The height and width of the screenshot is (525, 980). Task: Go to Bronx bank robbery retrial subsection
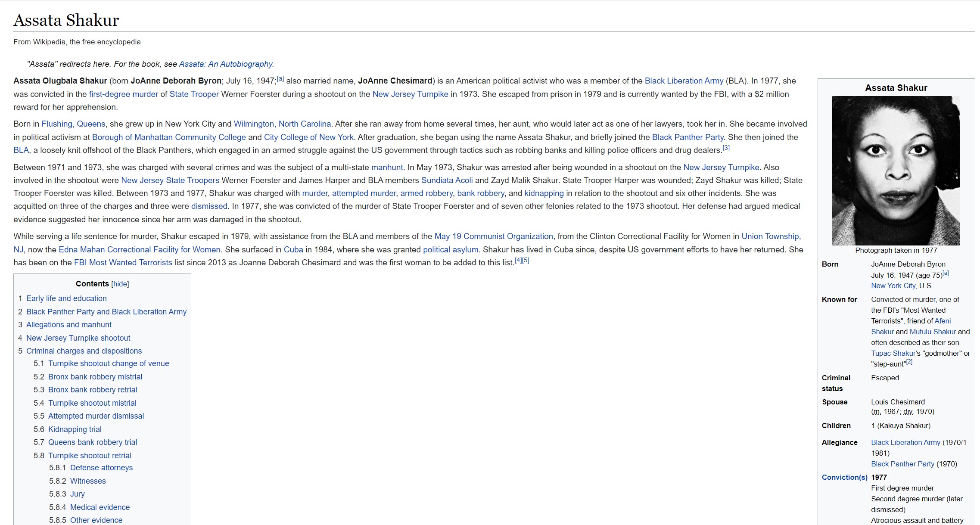pos(93,390)
